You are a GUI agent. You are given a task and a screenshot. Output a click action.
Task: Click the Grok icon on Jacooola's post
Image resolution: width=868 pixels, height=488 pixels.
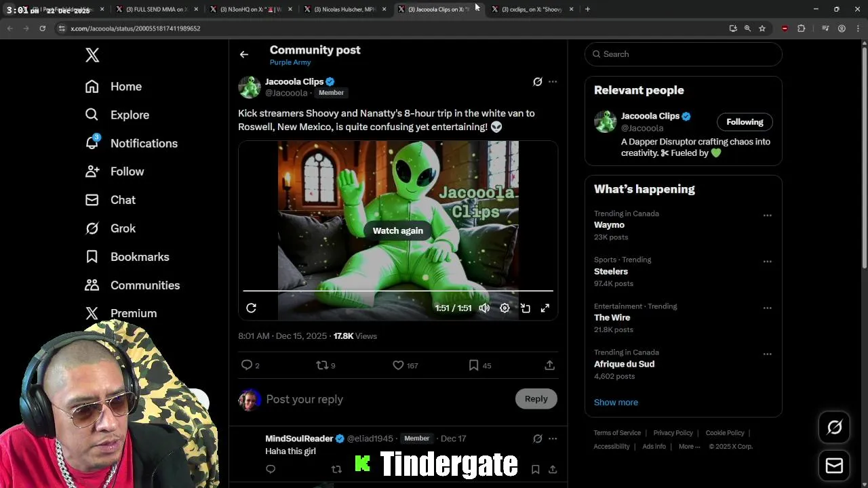pyautogui.click(x=538, y=82)
